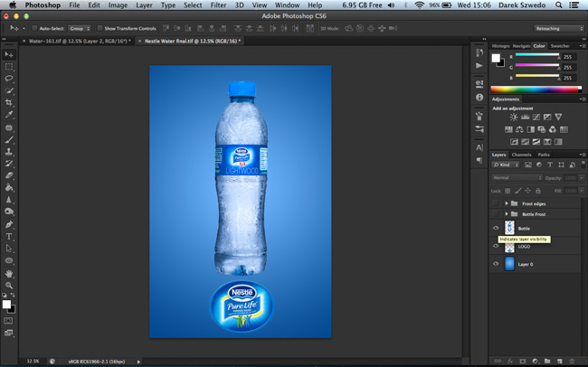Viewport: 588px width, 367px height.
Task: Click the Spotlight search icon
Action: pyautogui.click(x=558, y=5)
